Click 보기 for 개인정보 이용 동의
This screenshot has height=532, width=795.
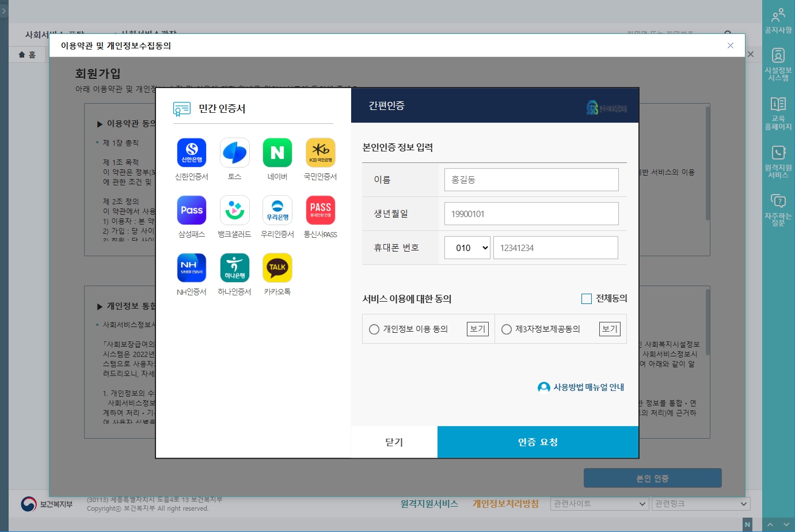click(477, 329)
